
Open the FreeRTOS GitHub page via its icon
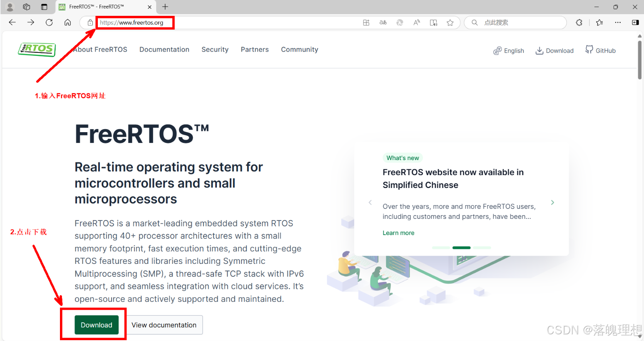(x=600, y=50)
